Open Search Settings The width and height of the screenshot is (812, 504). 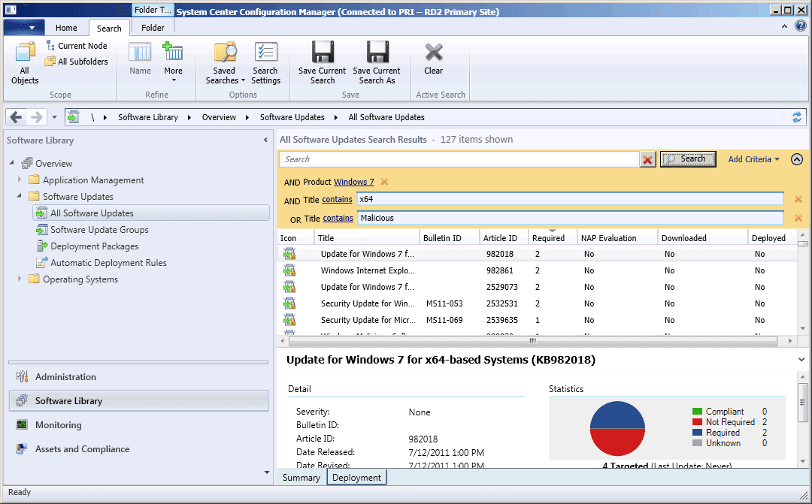pos(265,63)
